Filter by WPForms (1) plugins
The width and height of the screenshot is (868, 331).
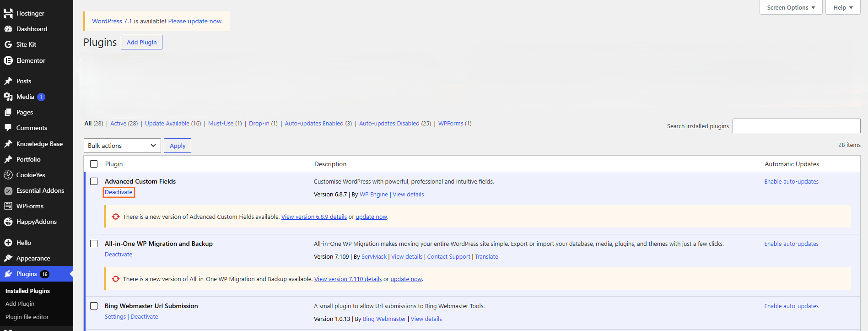point(455,123)
